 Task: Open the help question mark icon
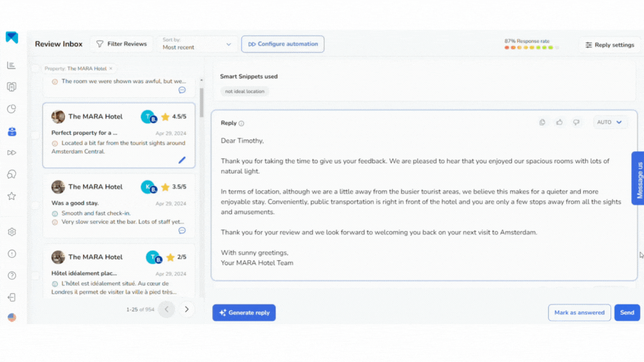point(12,275)
